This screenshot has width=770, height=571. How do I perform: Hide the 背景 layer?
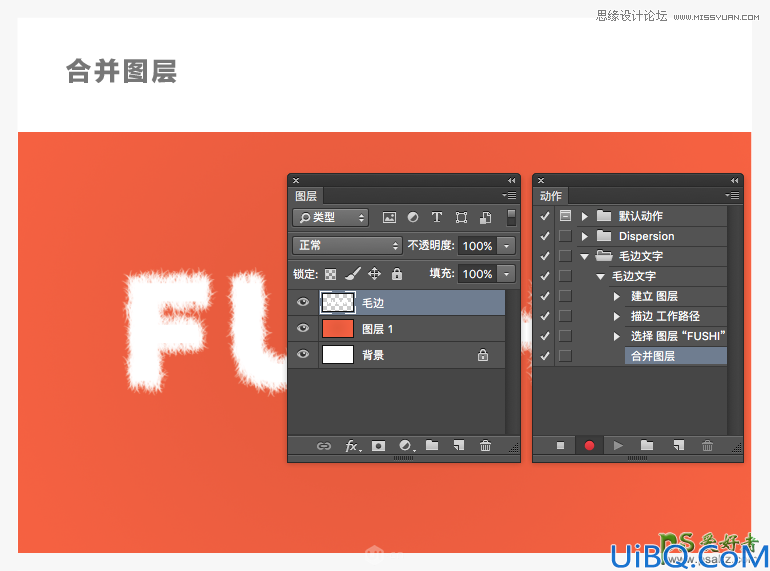click(x=303, y=354)
